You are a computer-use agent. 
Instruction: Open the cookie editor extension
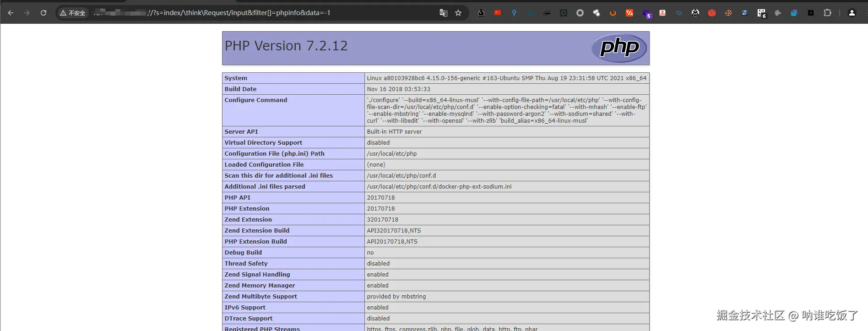[x=728, y=13]
